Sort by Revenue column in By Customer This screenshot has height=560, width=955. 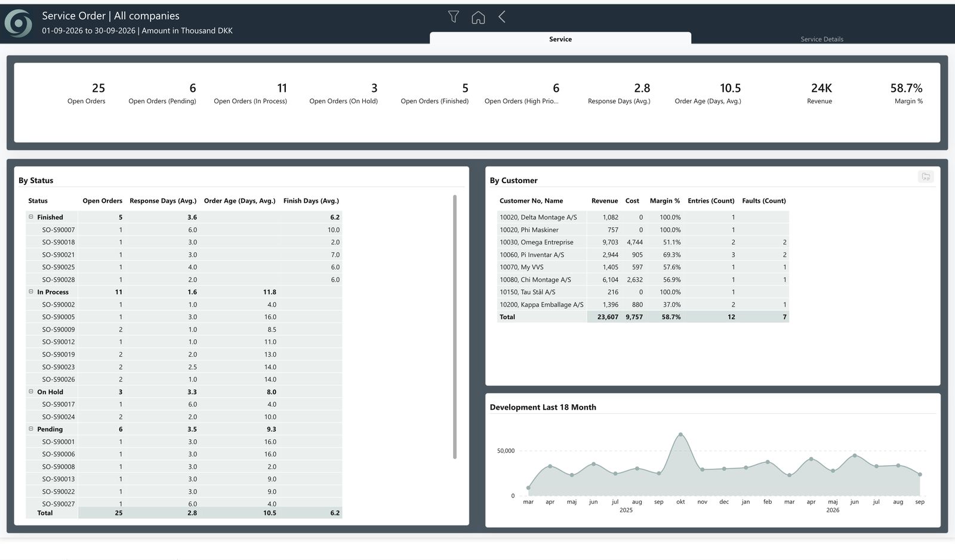[x=605, y=201]
